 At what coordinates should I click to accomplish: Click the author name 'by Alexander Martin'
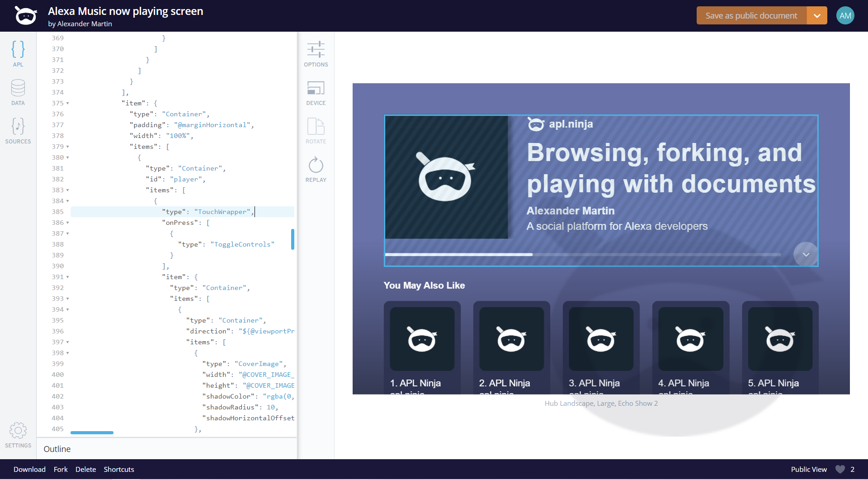click(x=80, y=24)
